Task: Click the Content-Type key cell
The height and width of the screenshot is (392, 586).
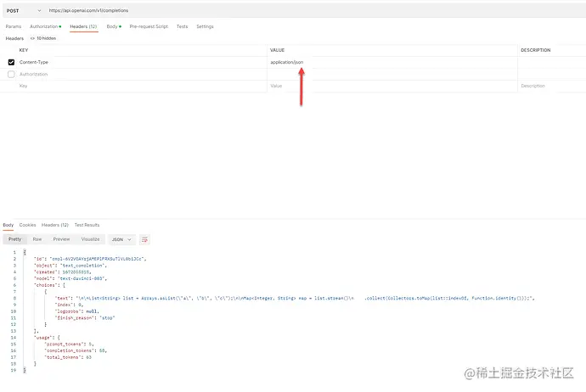Action: coord(142,62)
